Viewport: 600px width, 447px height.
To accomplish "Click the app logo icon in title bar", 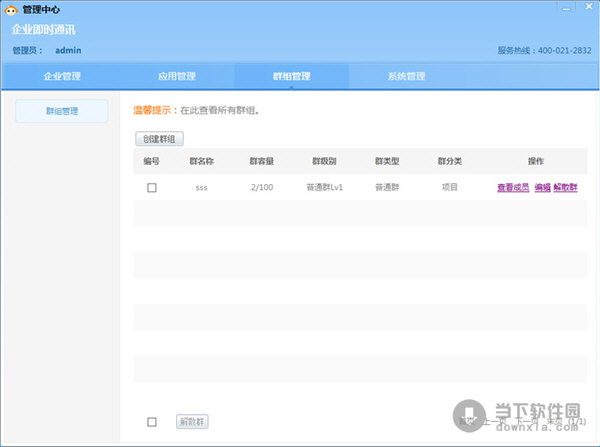I will (11, 10).
